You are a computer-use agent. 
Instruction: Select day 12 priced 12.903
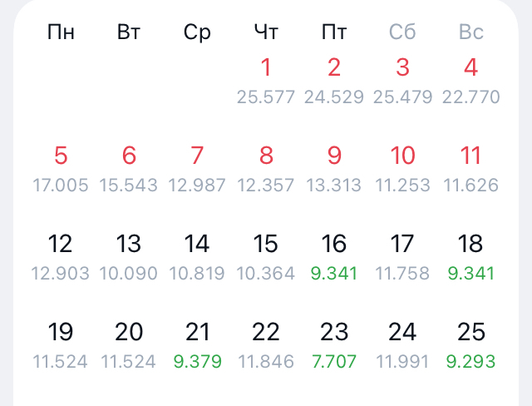[61, 255]
